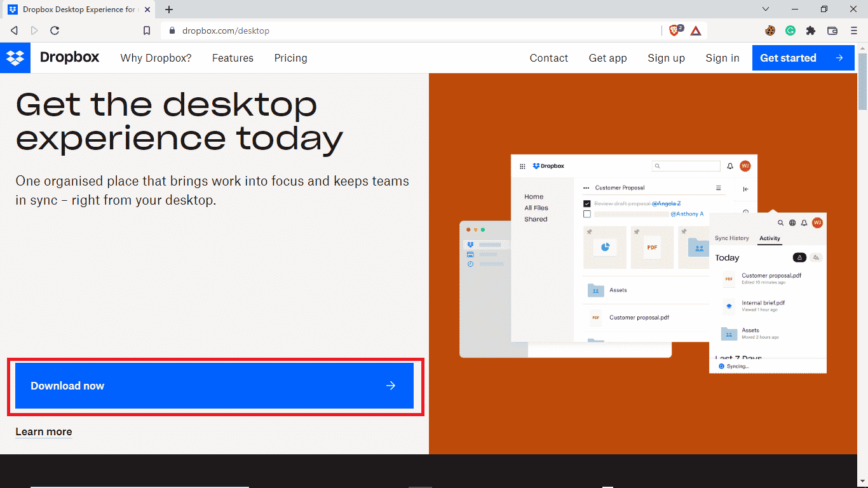The image size is (868, 488).
Task: Click the Internal brief.pdf file icon
Action: tap(729, 306)
